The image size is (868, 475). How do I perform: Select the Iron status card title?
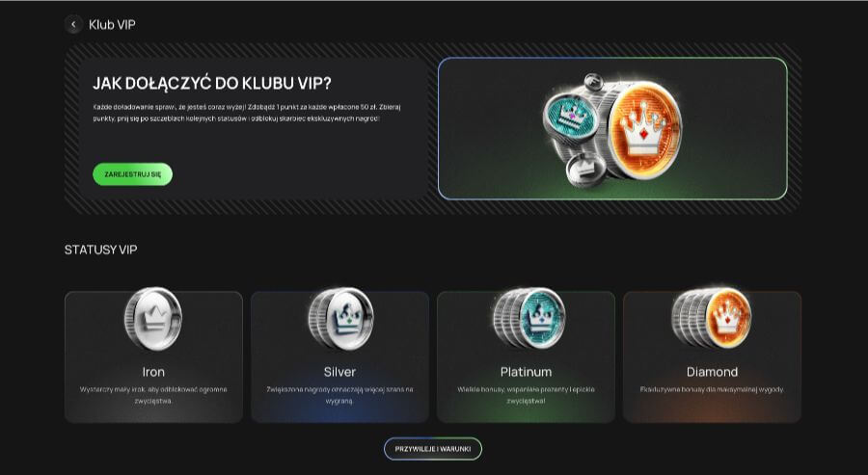click(153, 372)
